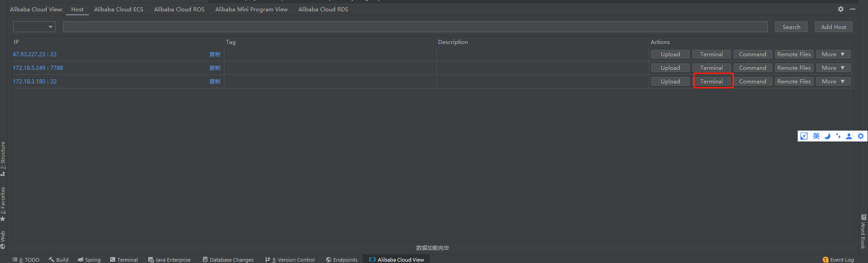The height and width of the screenshot is (263, 868).
Task: Open the Word Book side panel
Action: [863, 231]
